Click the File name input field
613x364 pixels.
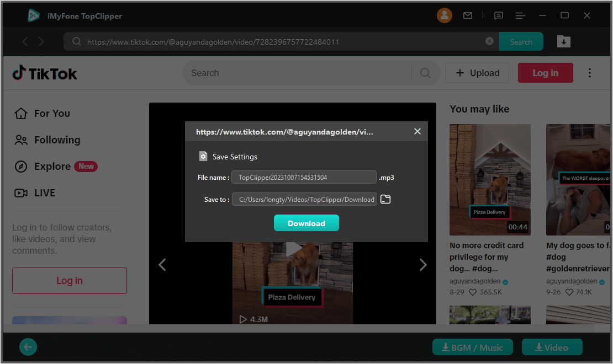click(304, 178)
